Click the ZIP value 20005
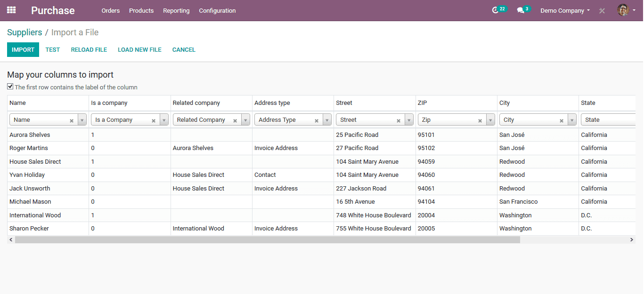 click(x=426, y=228)
